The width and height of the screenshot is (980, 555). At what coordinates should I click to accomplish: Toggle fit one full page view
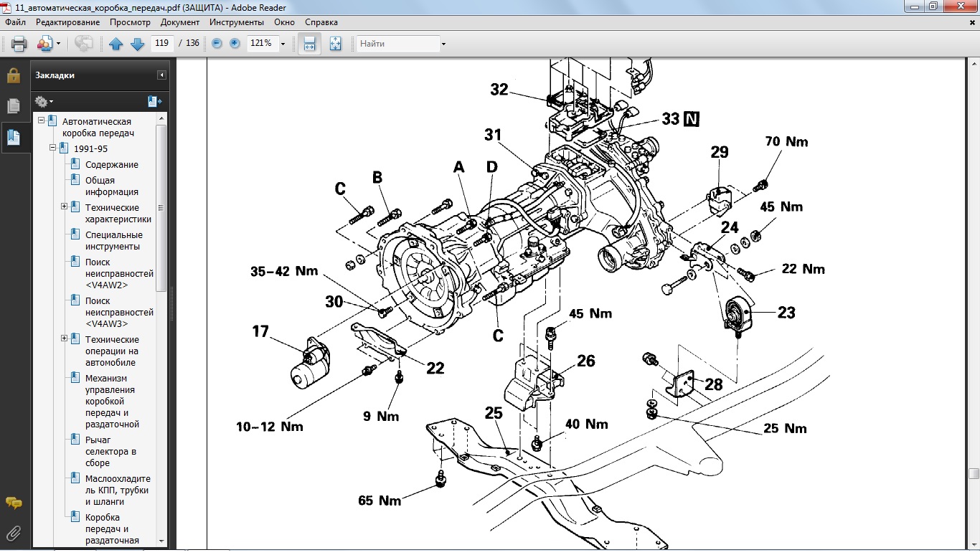[335, 44]
